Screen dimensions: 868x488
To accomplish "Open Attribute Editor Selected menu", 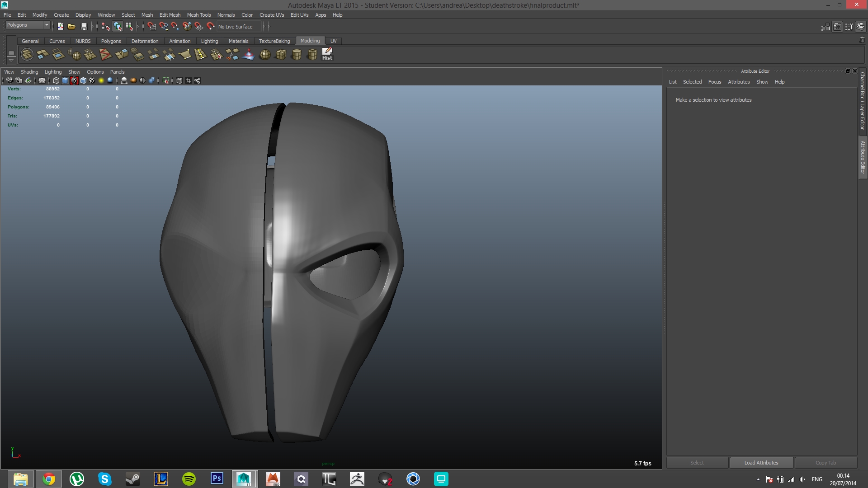I will pos(692,82).
